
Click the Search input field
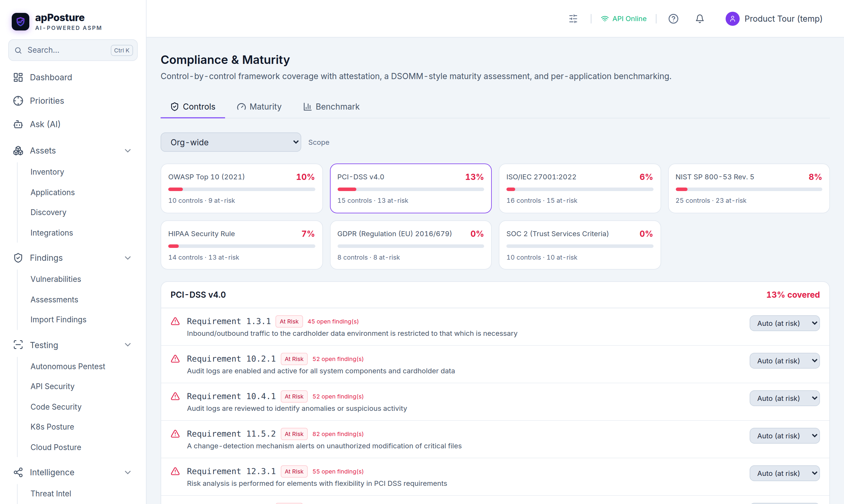(x=73, y=50)
